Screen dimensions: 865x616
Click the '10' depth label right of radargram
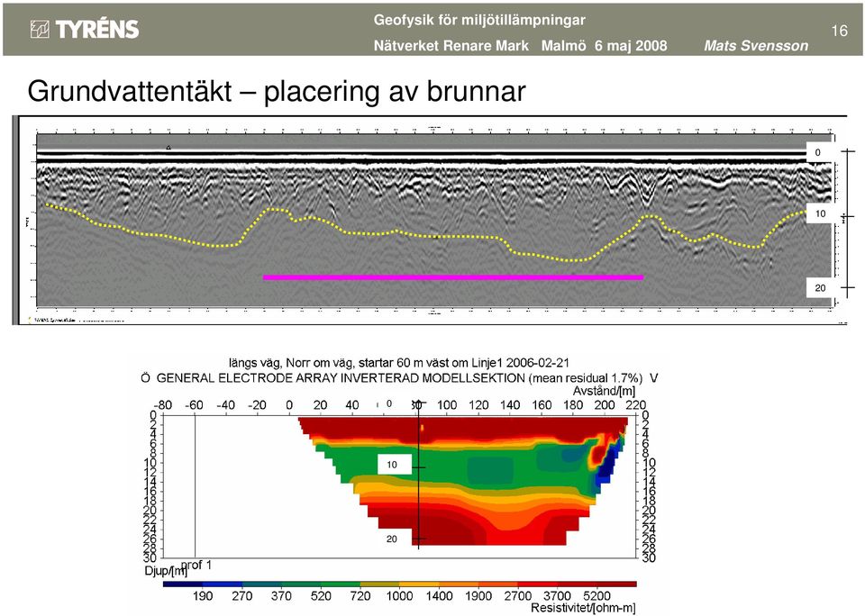820,214
